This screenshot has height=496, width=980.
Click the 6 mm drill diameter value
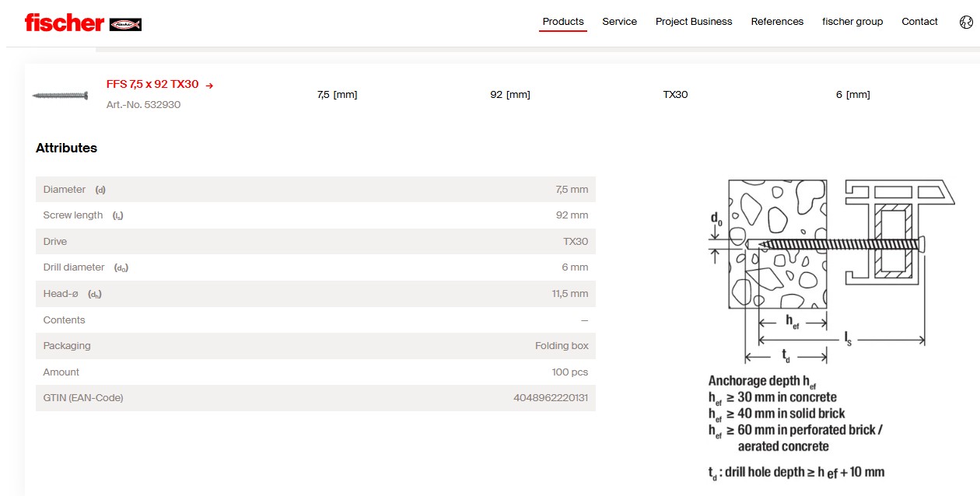(575, 267)
